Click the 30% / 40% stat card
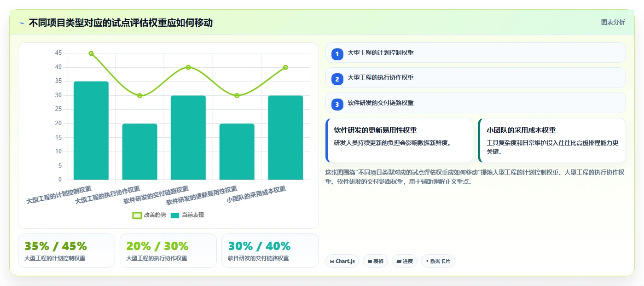Viewport: 644px width, 286px height. (270, 251)
